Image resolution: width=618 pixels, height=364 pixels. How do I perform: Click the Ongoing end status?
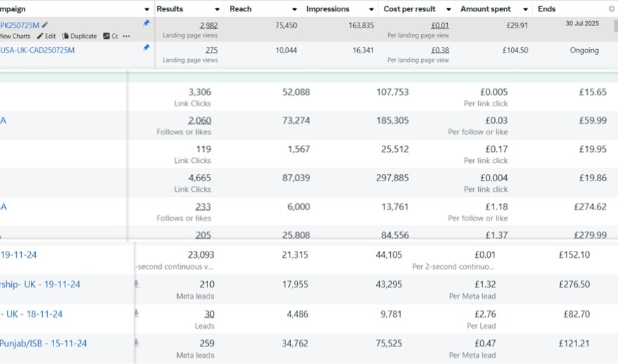(x=584, y=51)
